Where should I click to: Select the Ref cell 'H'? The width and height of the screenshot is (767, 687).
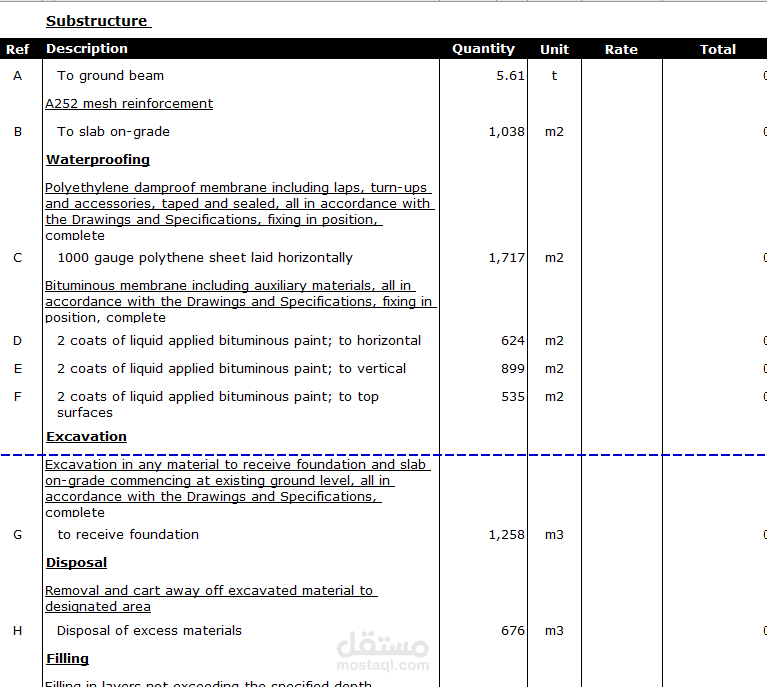coord(18,630)
